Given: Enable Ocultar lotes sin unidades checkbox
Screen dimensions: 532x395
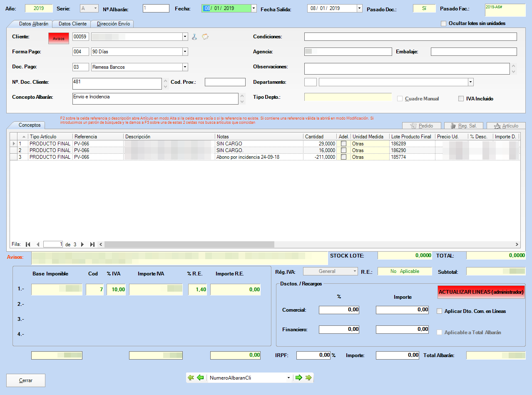Looking at the screenshot, I should (x=443, y=23).
